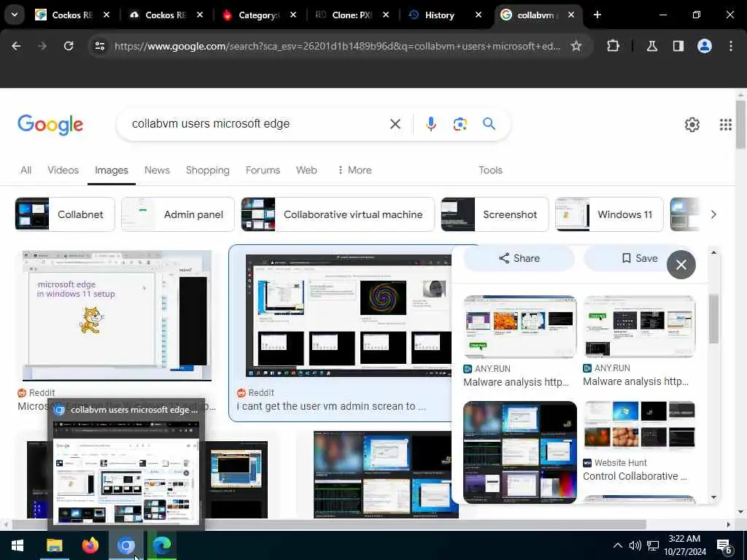The width and height of the screenshot is (747, 560).
Task: Close the image preview panel
Action: 681,264
